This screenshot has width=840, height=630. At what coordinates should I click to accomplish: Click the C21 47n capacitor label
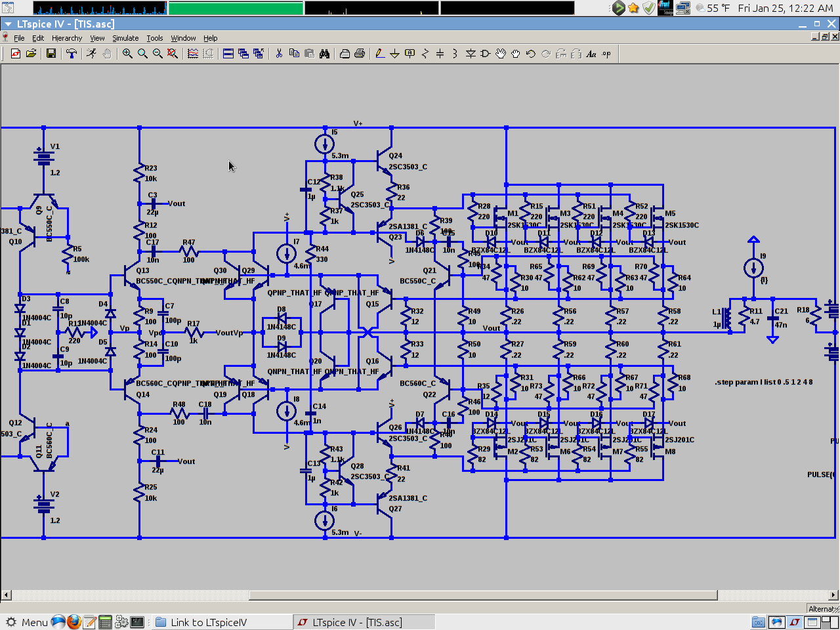point(781,318)
